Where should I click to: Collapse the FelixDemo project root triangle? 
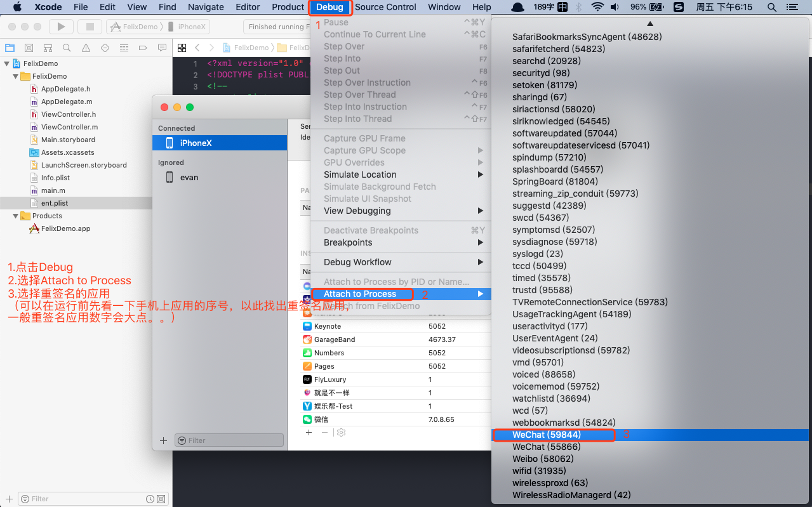[x=6, y=63]
